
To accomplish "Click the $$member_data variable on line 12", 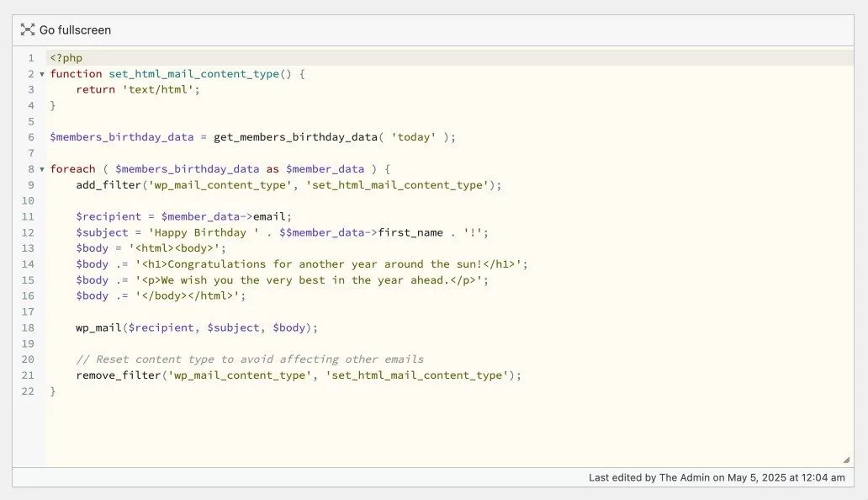I will tap(321, 232).
